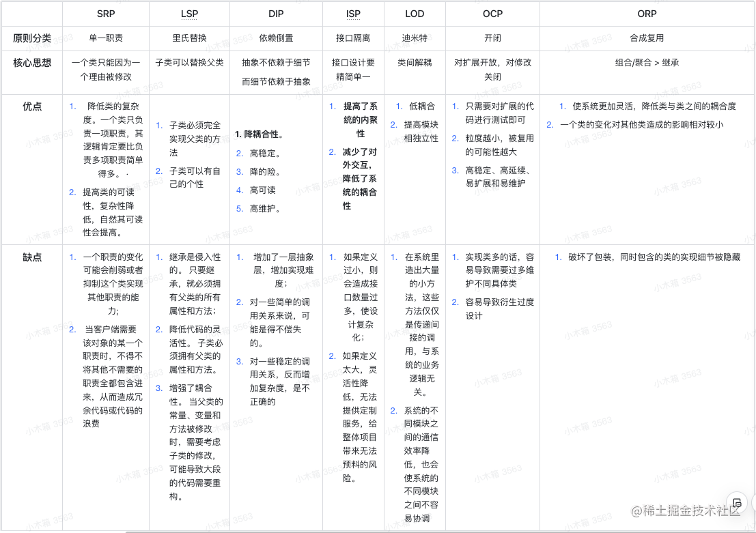
Task: Click the SRP drawback 一个职责的变化可能会削弱
Action: [113, 284]
